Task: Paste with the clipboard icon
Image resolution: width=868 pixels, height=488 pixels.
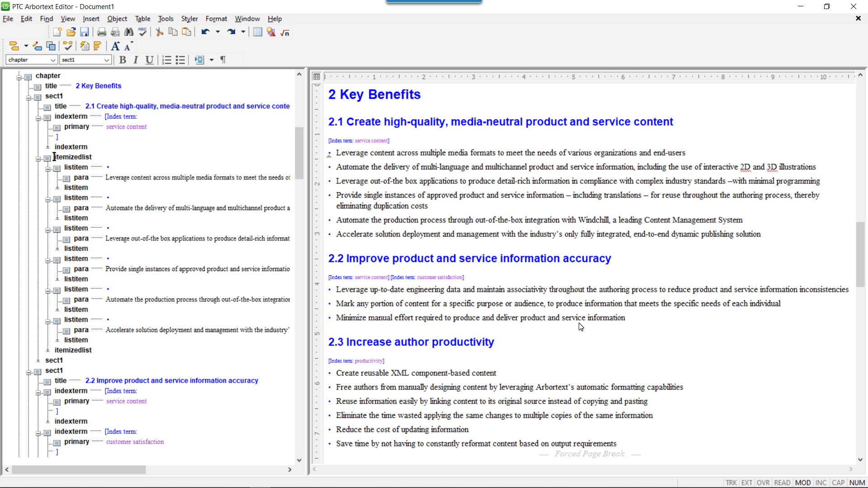Action: point(186,32)
